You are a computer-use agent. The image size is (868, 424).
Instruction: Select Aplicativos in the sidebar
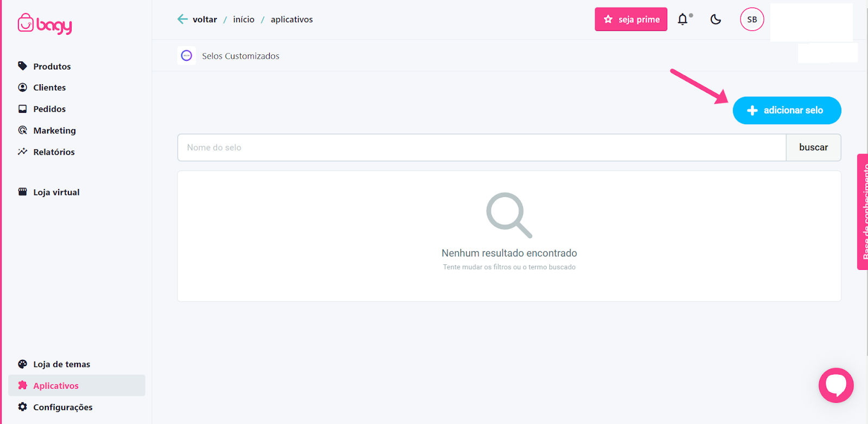[x=76, y=385]
